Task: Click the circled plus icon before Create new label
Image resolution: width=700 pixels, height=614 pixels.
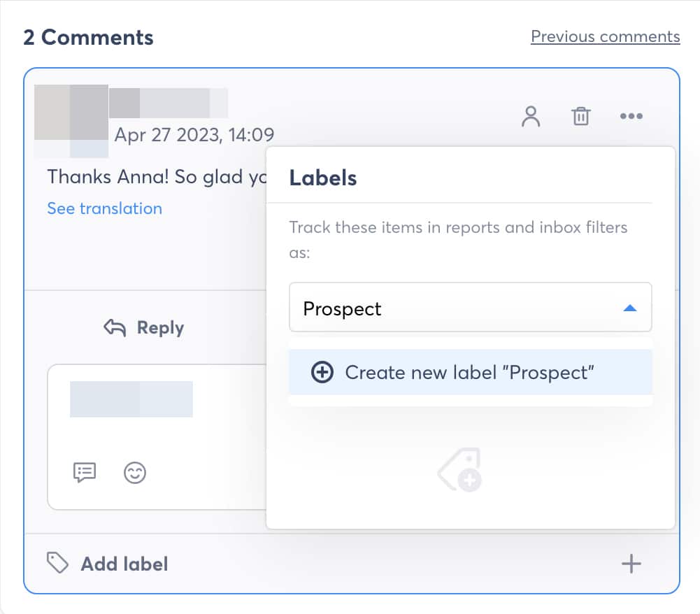Action: point(322,372)
